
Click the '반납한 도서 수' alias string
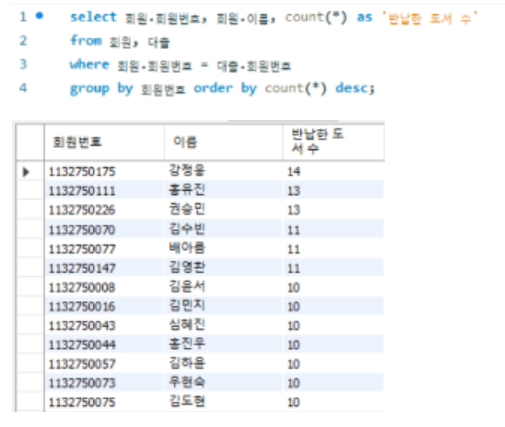(430, 18)
